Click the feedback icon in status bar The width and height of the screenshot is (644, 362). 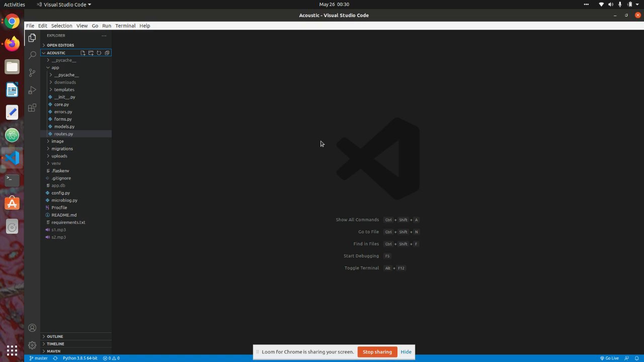pyautogui.click(x=627, y=358)
